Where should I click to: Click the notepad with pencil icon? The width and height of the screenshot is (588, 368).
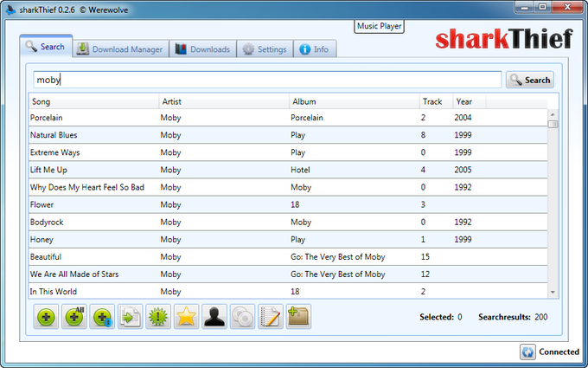pos(271,317)
